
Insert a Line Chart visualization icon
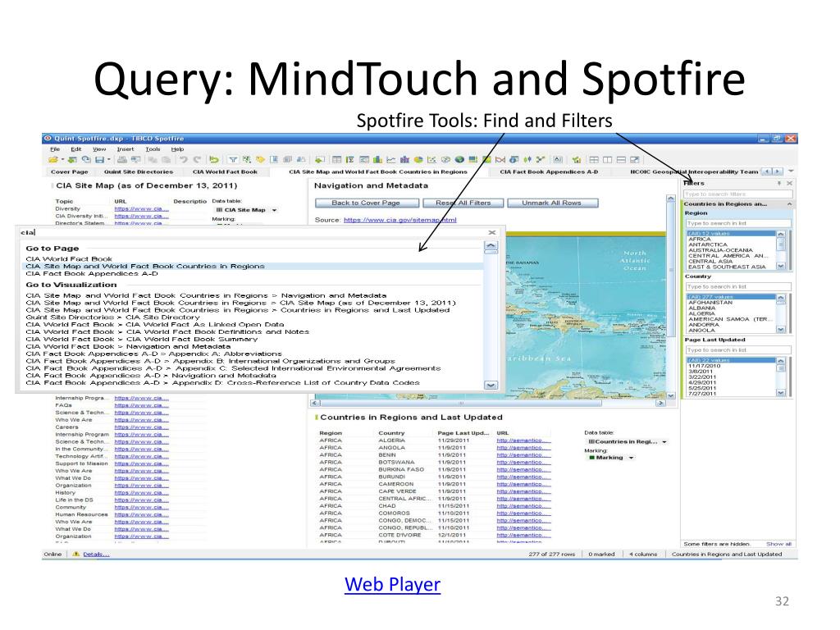pos(391,160)
